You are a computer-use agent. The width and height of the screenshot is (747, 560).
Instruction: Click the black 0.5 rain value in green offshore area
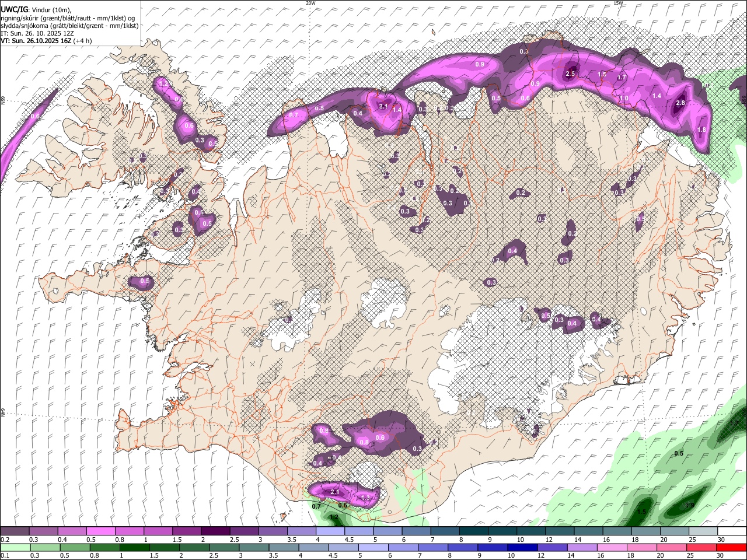tap(679, 453)
